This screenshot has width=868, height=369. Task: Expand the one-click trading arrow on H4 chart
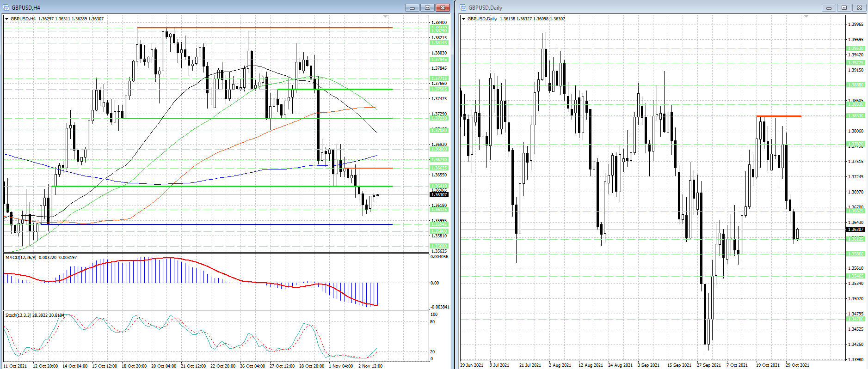coord(6,19)
